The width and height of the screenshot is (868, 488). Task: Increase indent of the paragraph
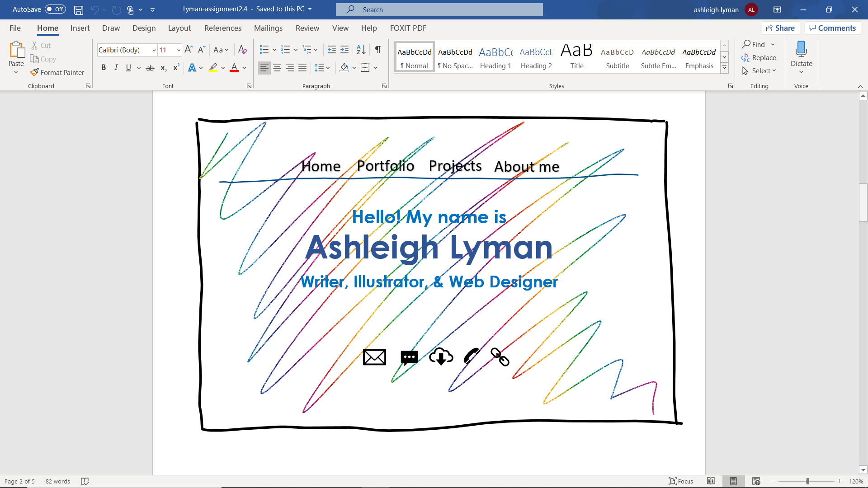pos(344,49)
